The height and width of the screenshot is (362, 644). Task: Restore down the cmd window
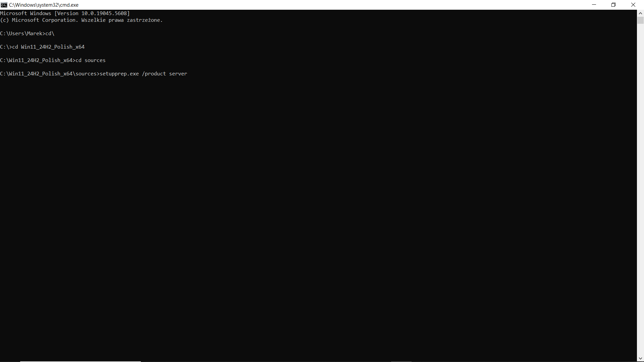(x=613, y=5)
